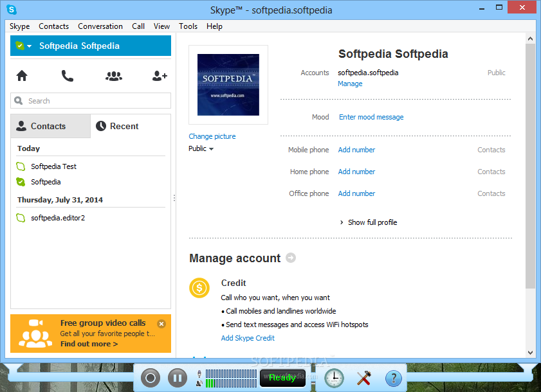Viewport: 541px width, 392px height.
Task: Focus the Search field
Action: [91, 101]
